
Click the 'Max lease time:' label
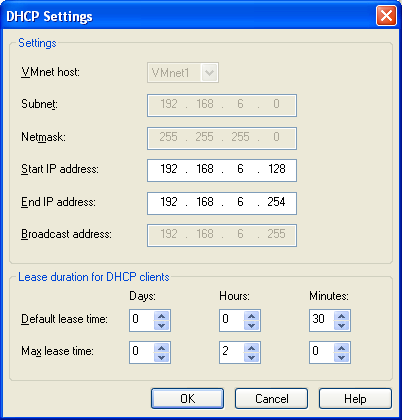coord(57,351)
